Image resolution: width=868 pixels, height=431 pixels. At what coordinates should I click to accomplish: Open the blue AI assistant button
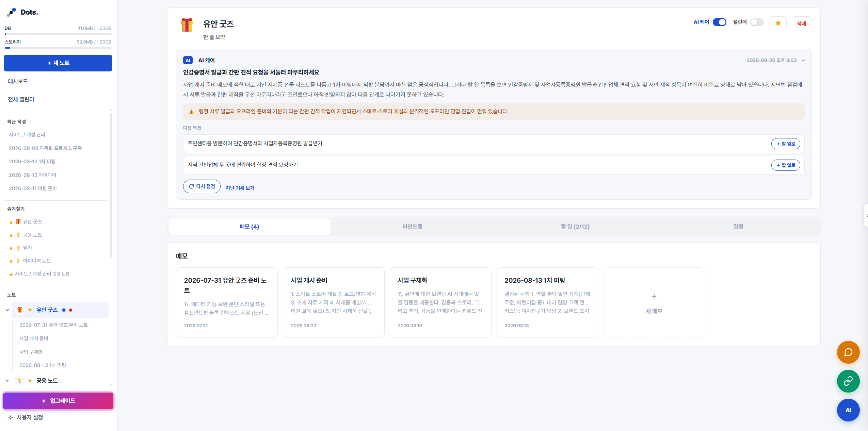848,410
